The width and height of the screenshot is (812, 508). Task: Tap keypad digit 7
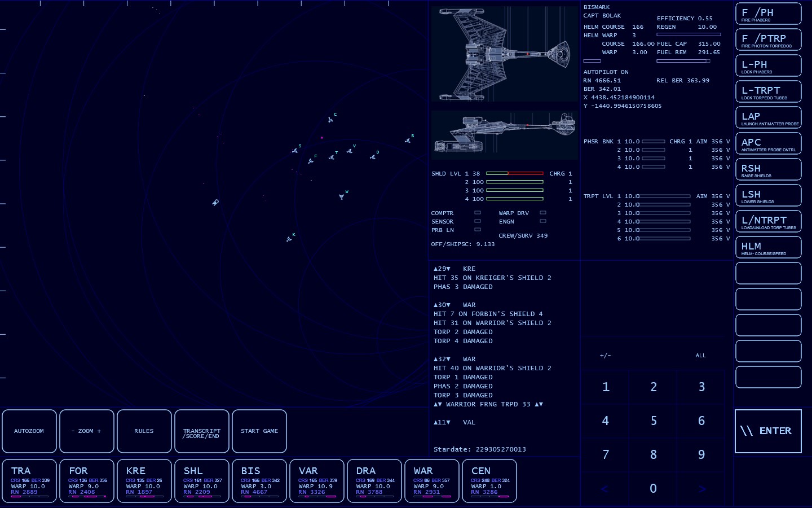point(606,455)
